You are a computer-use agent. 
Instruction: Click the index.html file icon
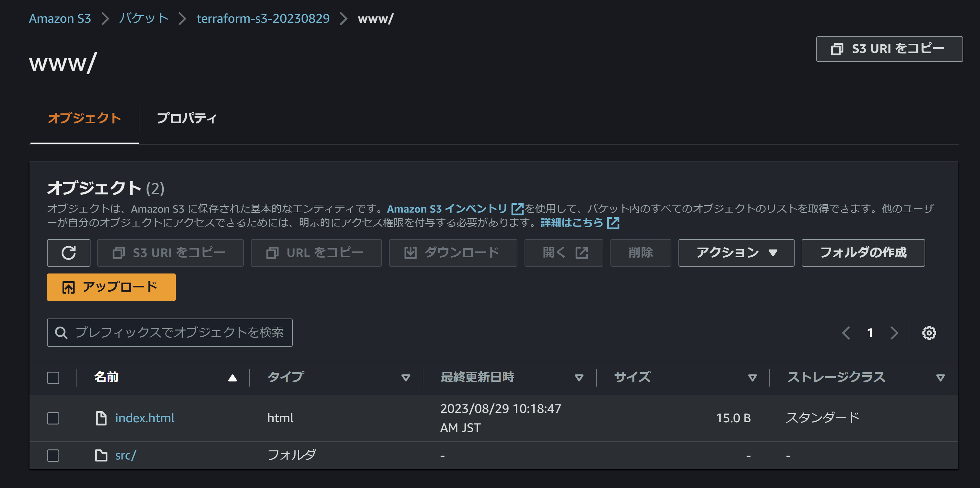[101, 418]
